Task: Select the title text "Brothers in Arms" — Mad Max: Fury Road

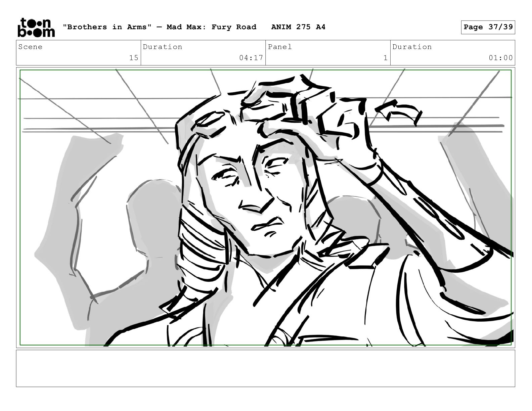Action: [x=160, y=27]
